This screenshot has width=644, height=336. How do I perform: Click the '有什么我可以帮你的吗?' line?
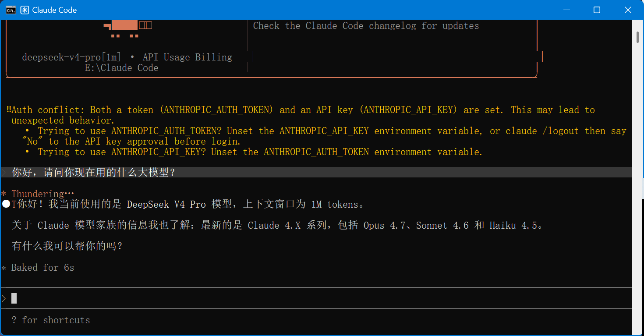67,246
